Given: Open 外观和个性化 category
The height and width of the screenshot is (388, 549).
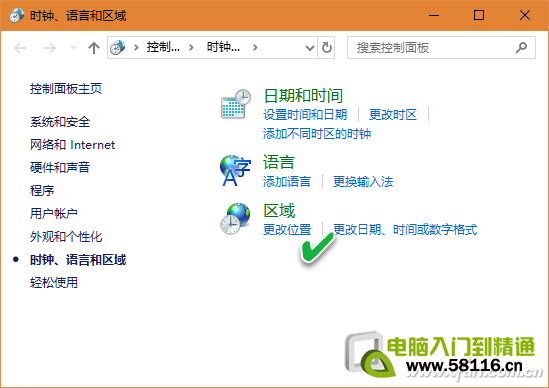Looking at the screenshot, I should 66,237.
